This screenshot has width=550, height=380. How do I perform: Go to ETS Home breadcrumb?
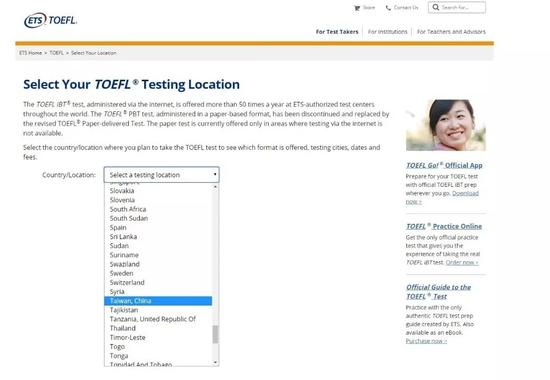pos(31,53)
